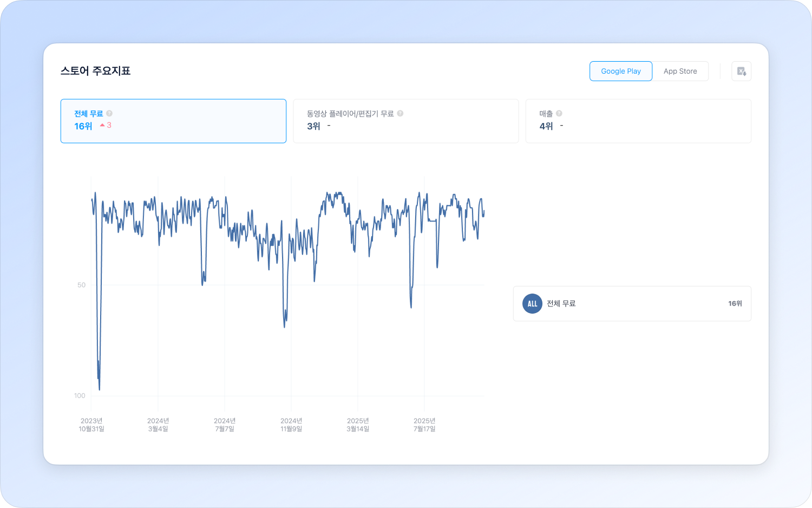Click the 100 rank y-axis label

coord(80,396)
